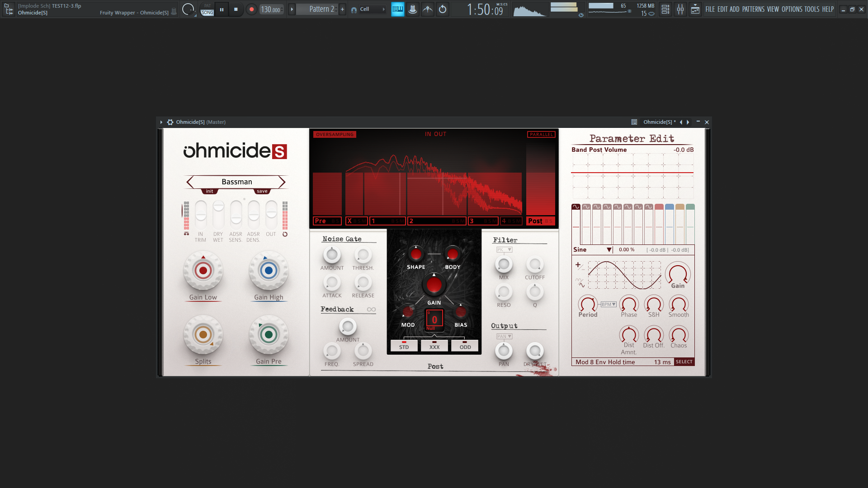This screenshot has height=488, width=868.
Task: Open the Output PAN mode dropdown
Action: pyautogui.click(x=504, y=336)
